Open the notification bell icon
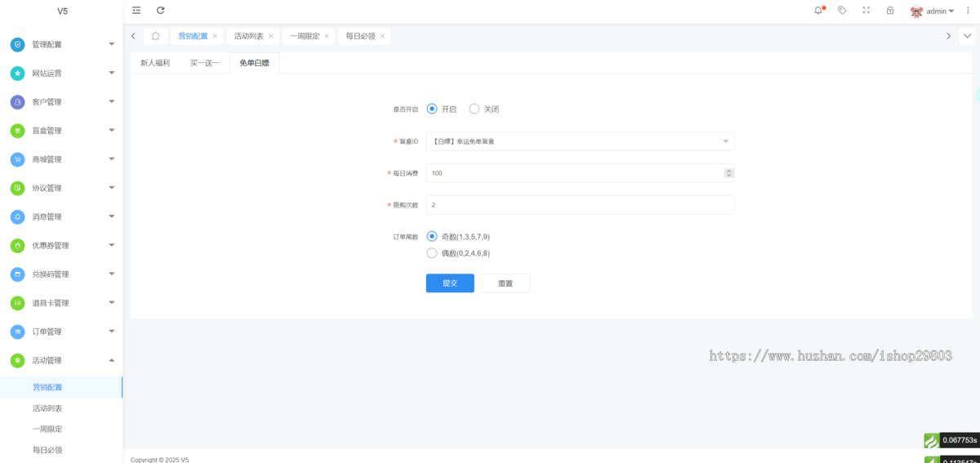The height and width of the screenshot is (463, 980). point(818,11)
